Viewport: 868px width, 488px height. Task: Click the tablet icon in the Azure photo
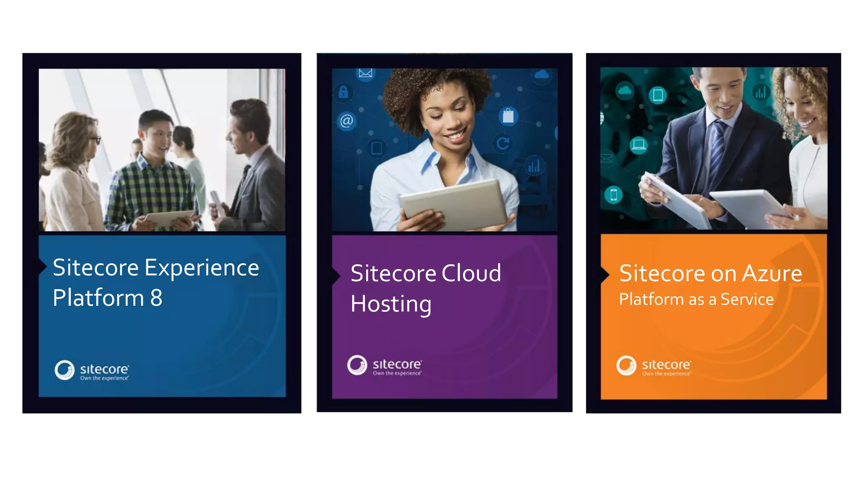coord(658,95)
